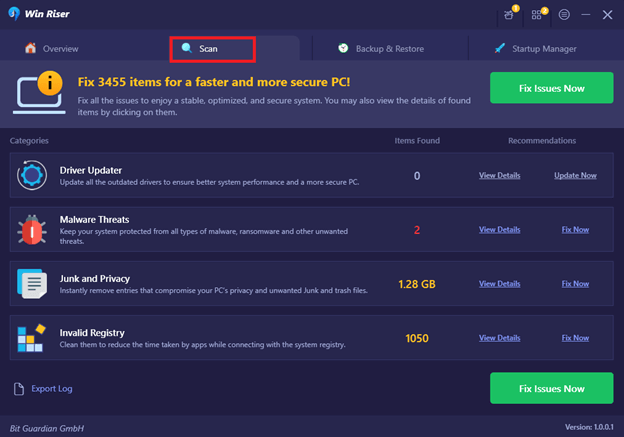Viewport: 624px width, 437px height.
Task: Open the apps grid icon with badge
Action: pyautogui.click(x=537, y=15)
